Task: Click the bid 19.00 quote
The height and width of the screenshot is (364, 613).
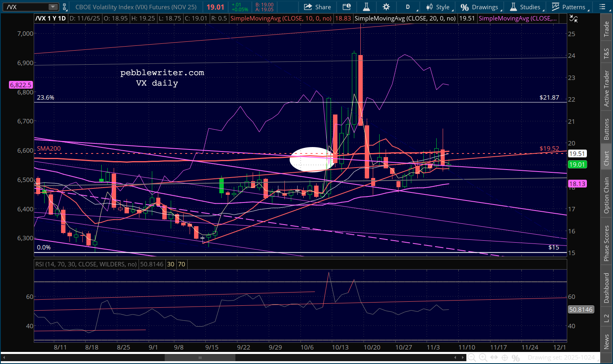Action: pyautogui.click(x=264, y=5)
